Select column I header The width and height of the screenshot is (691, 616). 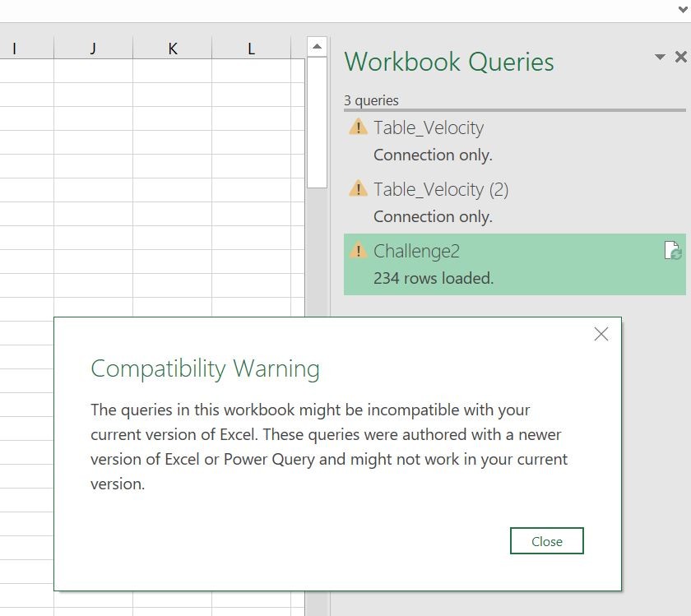pos(26,48)
